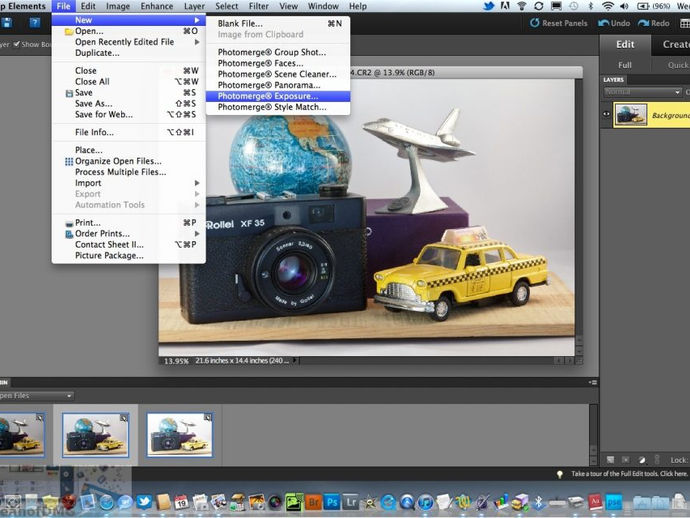Expand the Open Recently Edited File submenu
This screenshot has height=518, width=690.
coord(128,42)
